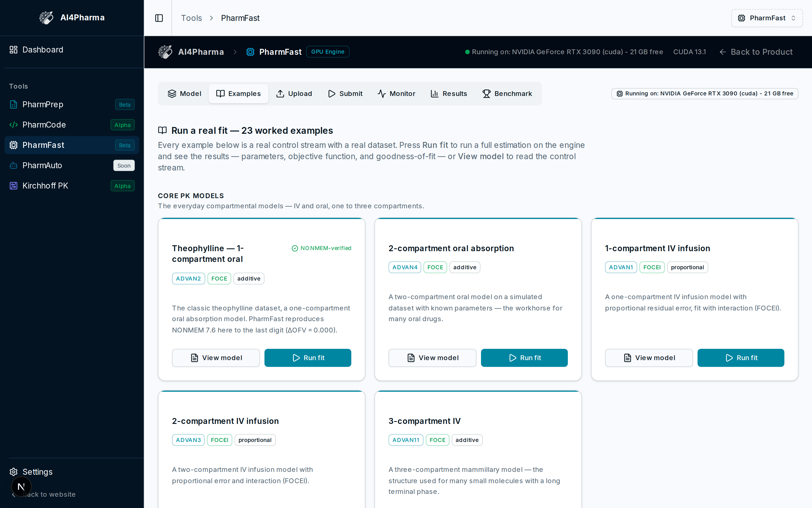
Task: Click the round N avatar badge
Action: [21, 487]
